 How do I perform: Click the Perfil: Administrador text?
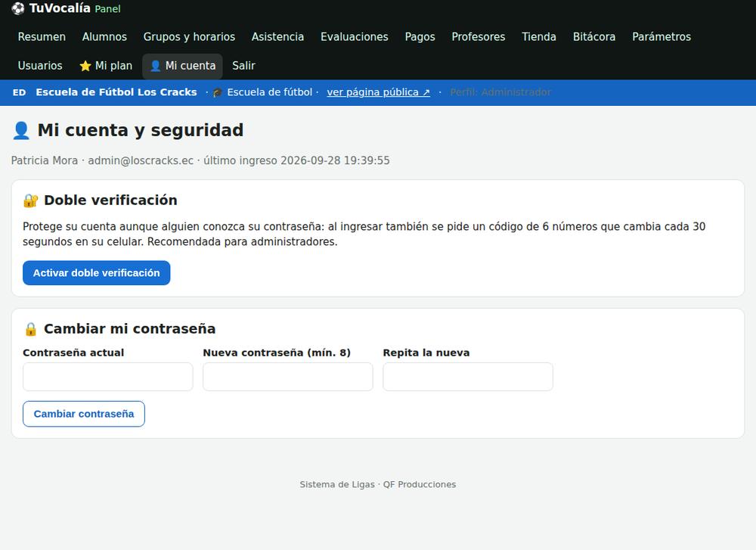500,92
